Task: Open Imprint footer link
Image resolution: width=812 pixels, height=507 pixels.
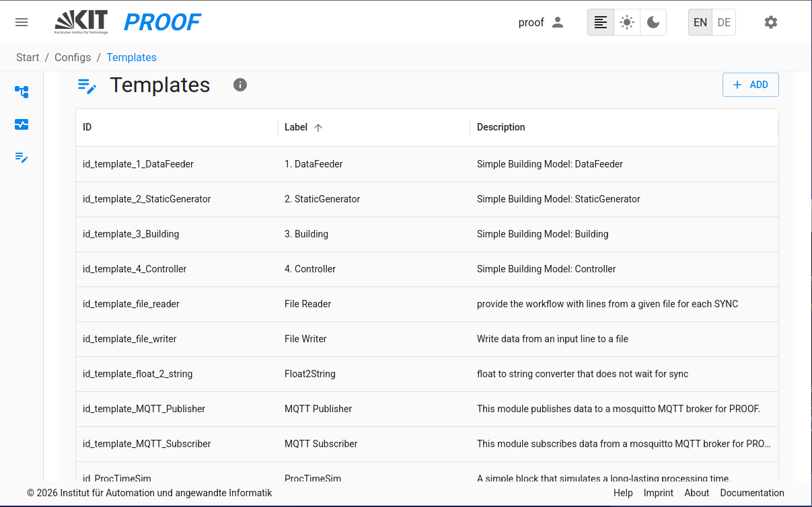Action: tap(659, 493)
